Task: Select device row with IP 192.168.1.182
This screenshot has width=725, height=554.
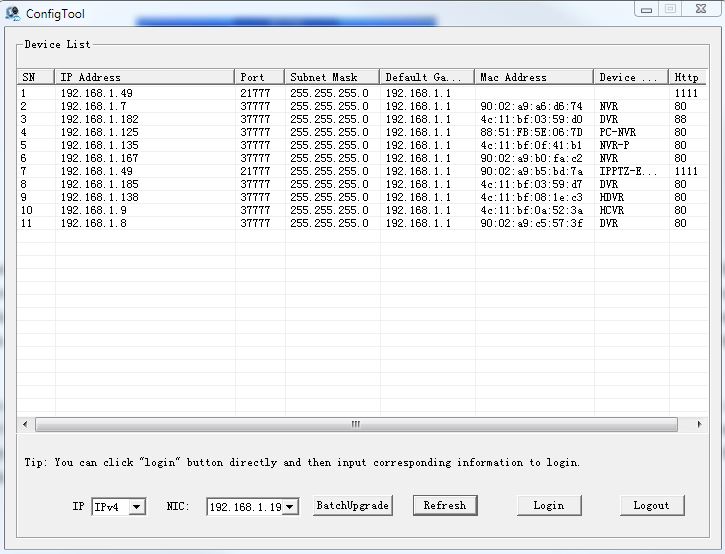Action: click(x=362, y=119)
